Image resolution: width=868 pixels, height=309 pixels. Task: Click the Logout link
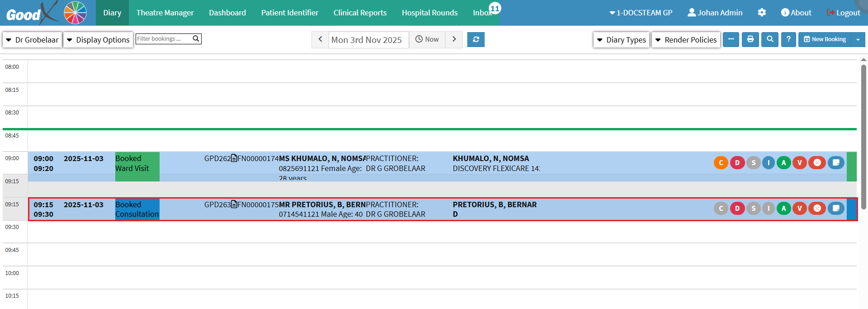point(843,13)
